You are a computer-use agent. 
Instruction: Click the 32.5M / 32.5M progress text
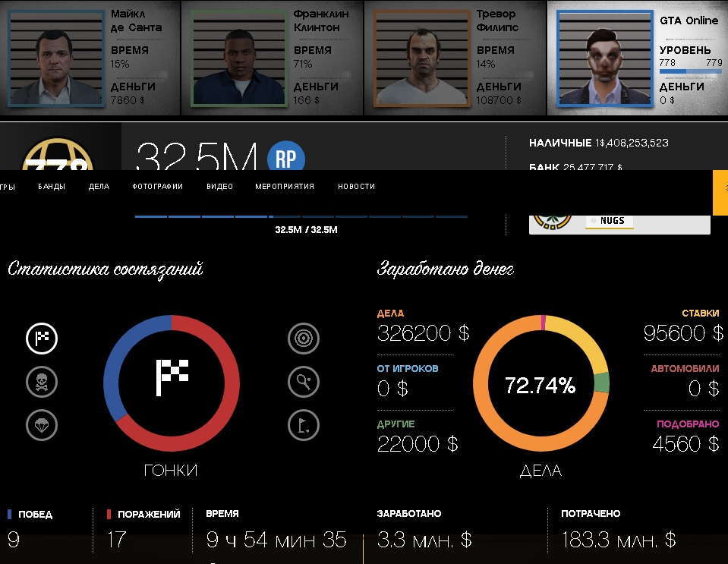pos(306,230)
